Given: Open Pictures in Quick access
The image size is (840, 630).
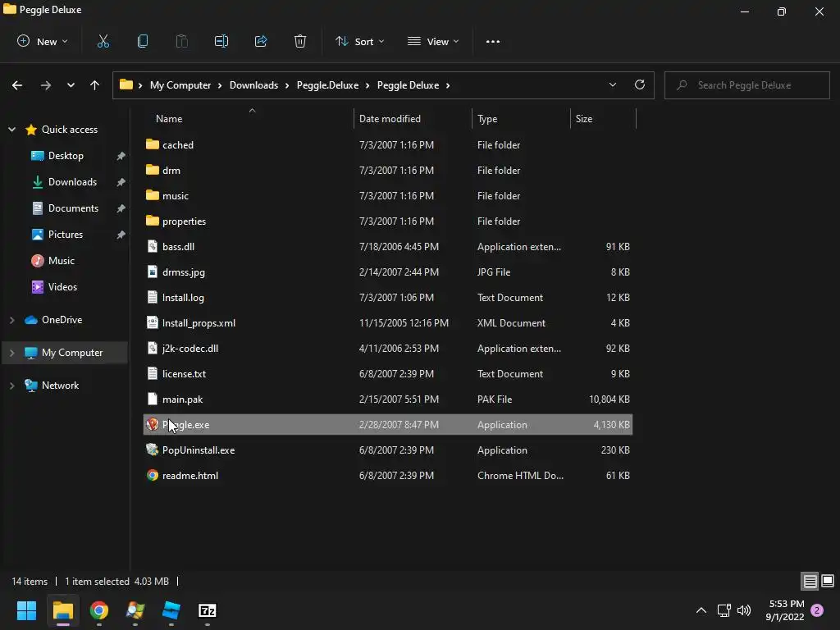Looking at the screenshot, I should pos(66,234).
